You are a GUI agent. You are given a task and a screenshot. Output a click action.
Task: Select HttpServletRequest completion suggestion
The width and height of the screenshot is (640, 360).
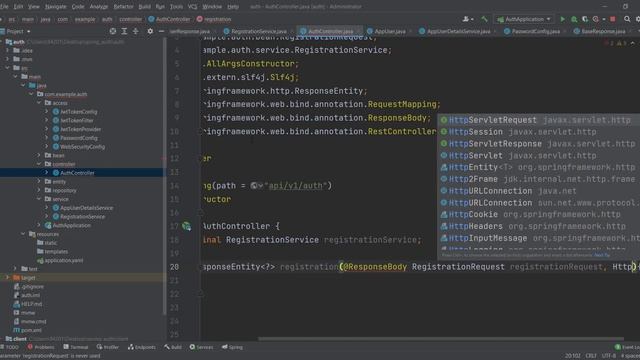click(540, 120)
